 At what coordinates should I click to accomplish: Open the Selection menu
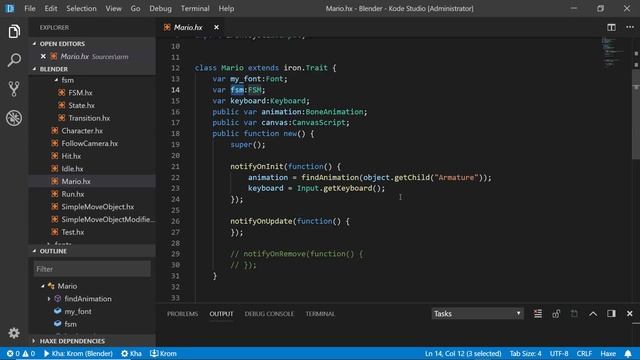click(81, 8)
